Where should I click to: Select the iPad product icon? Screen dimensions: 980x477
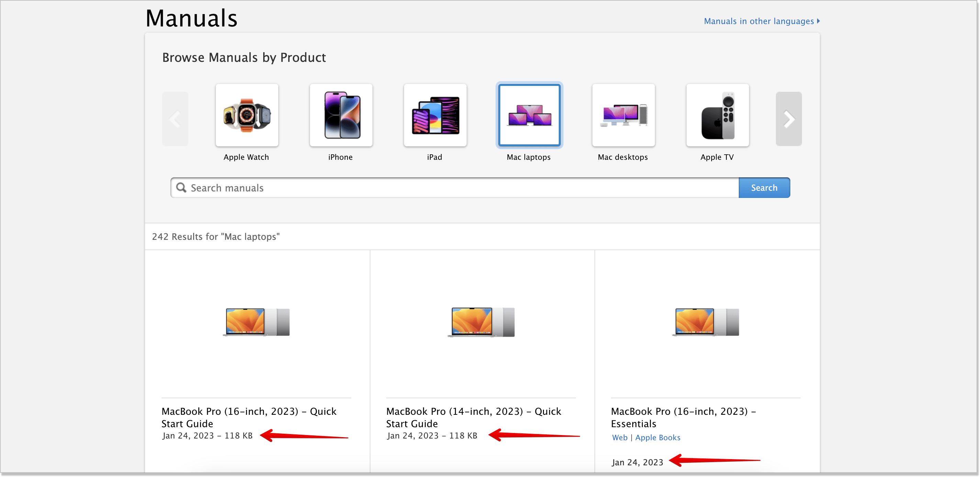click(x=435, y=115)
